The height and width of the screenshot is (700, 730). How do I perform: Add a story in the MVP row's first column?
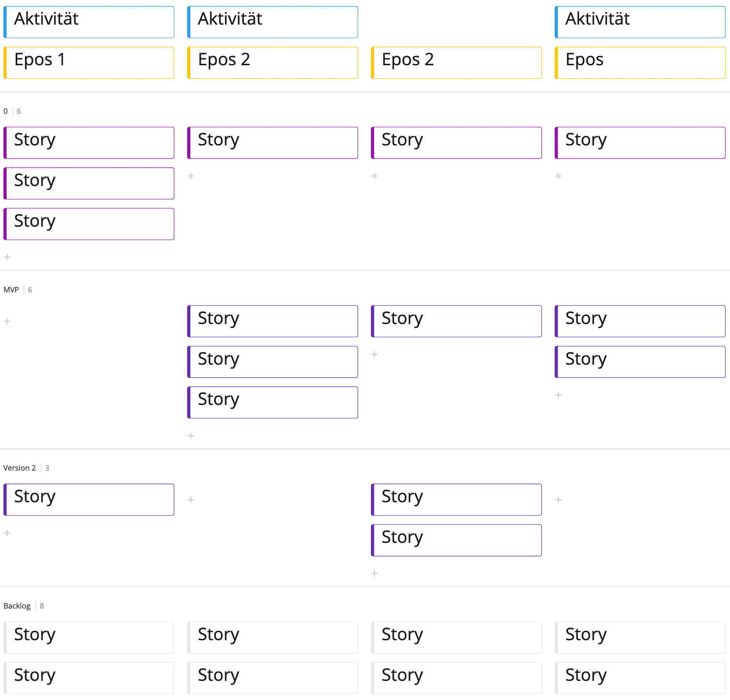[x=7, y=321]
